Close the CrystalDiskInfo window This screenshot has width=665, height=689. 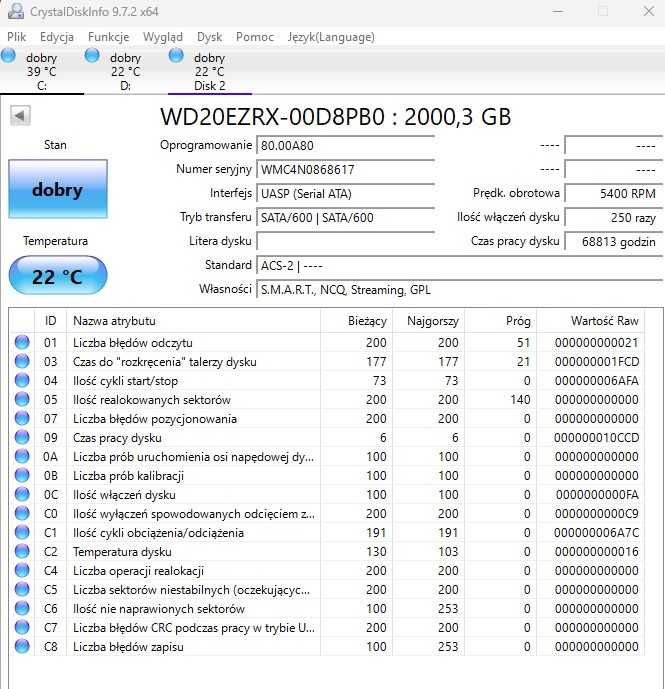(649, 11)
